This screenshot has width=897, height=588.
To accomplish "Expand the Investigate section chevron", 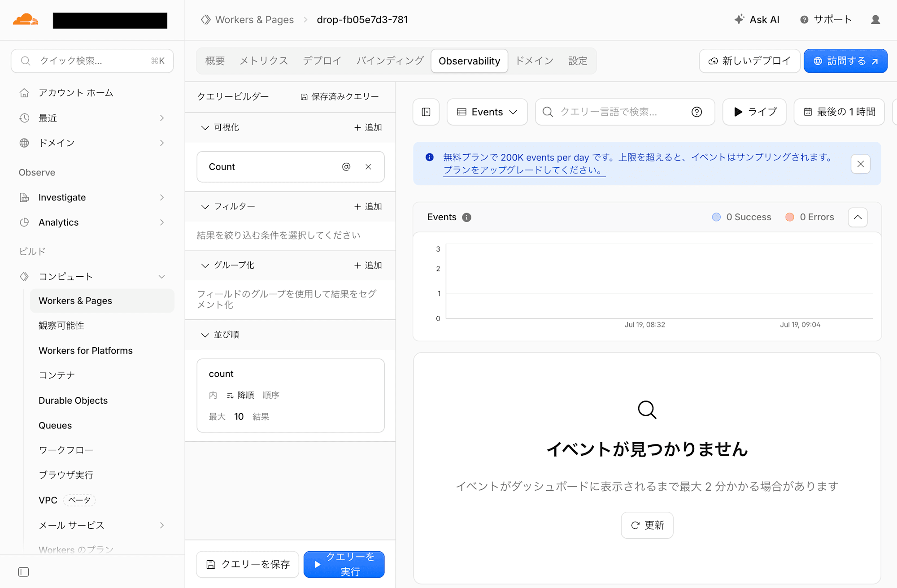I will click(x=162, y=197).
